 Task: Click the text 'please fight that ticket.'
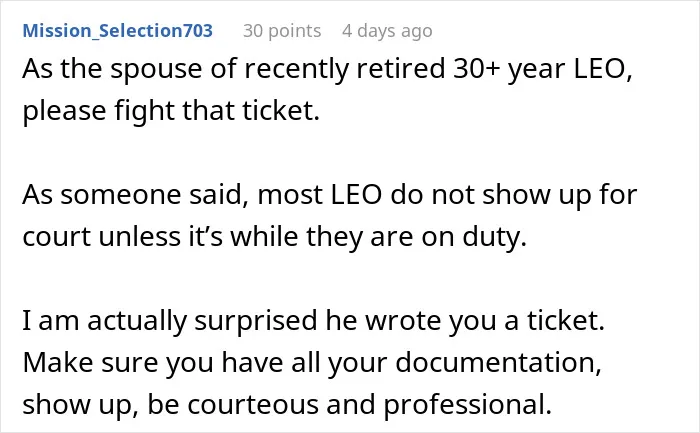(x=171, y=111)
